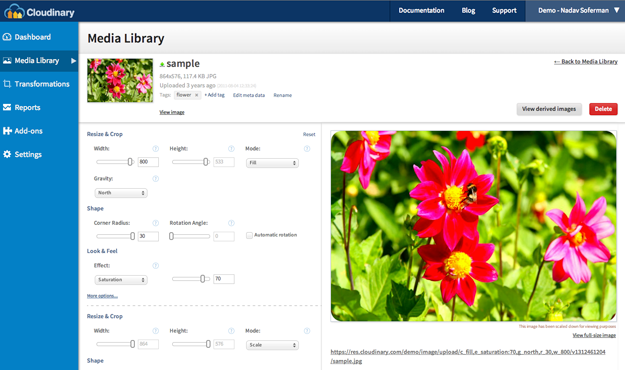Click the first Height slider handle
The image size is (625, 370).
point(206,162)
